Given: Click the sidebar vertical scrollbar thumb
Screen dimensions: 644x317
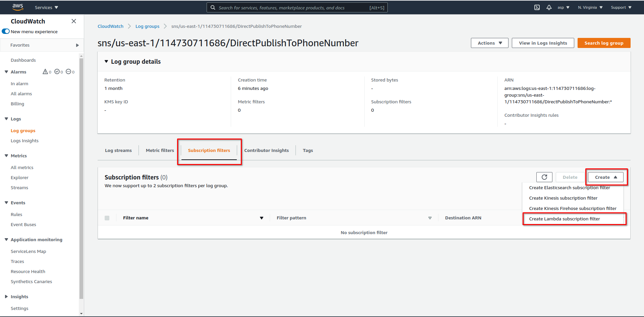Looking at the screenshot, I should (81, 178).
